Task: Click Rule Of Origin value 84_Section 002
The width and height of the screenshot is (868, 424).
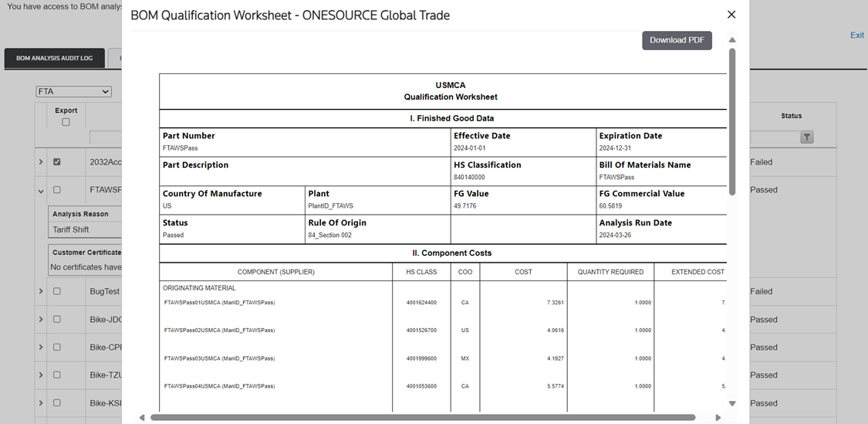Action: click(x=330, y=235)
